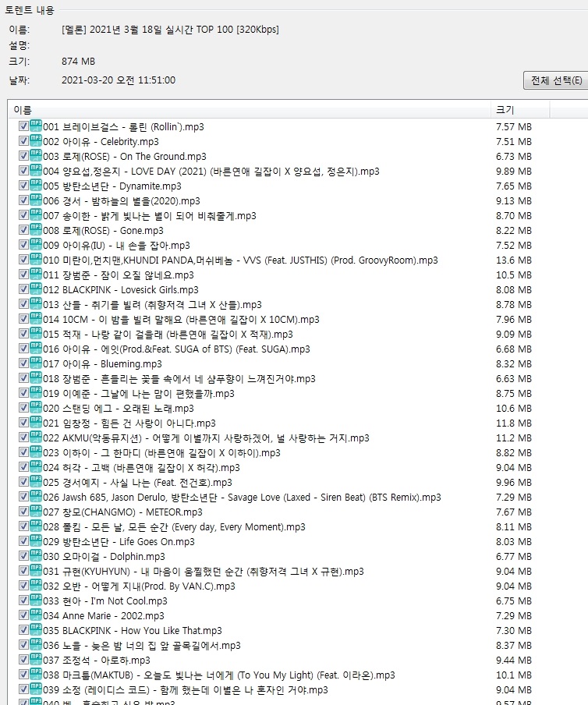The height and width of the screenshot is (705, 588).
Task: Click MP3 icon of 014 10CM track
Action: (36, 319)
